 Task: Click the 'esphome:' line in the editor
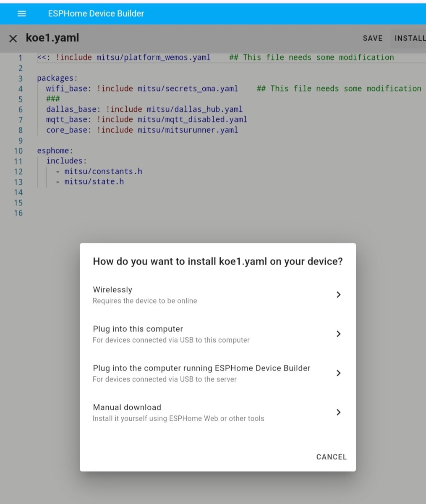[55, 151]
